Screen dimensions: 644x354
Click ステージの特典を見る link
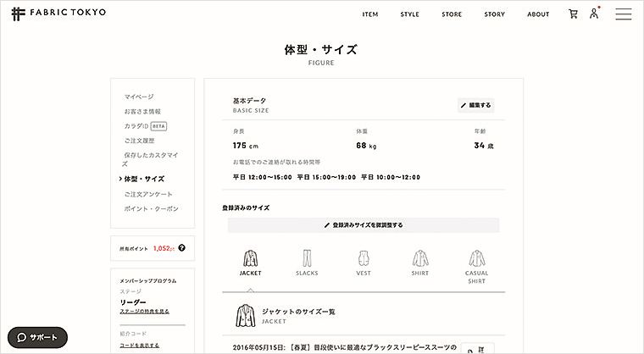click(144, 312)
